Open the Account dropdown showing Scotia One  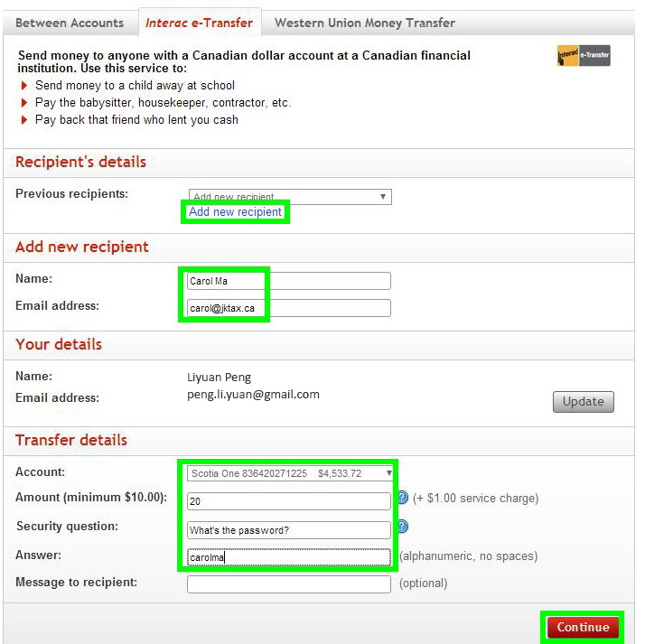coord(289,473)
